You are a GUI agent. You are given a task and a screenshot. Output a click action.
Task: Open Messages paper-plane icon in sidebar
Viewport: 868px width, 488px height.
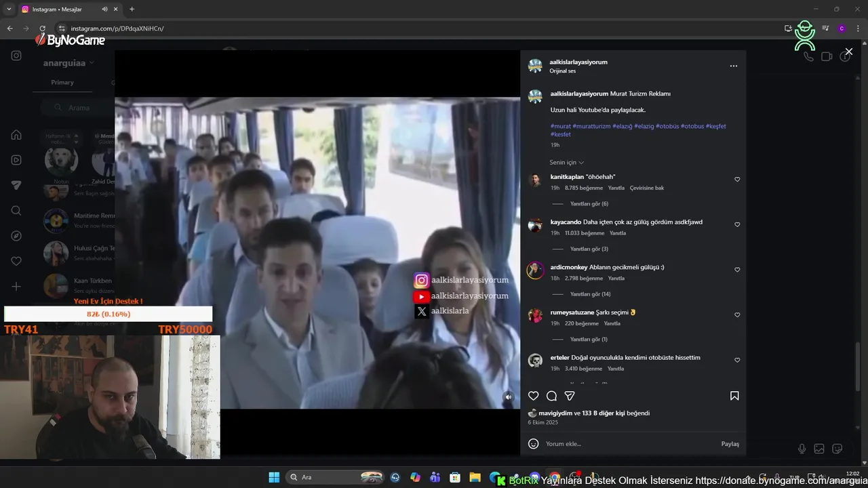[16, 185]
